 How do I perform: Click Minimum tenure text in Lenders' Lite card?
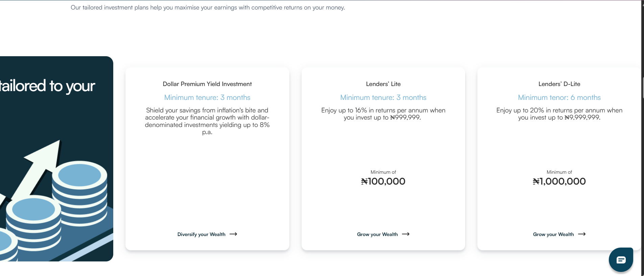pyautogui.click(x=383, y=98)
